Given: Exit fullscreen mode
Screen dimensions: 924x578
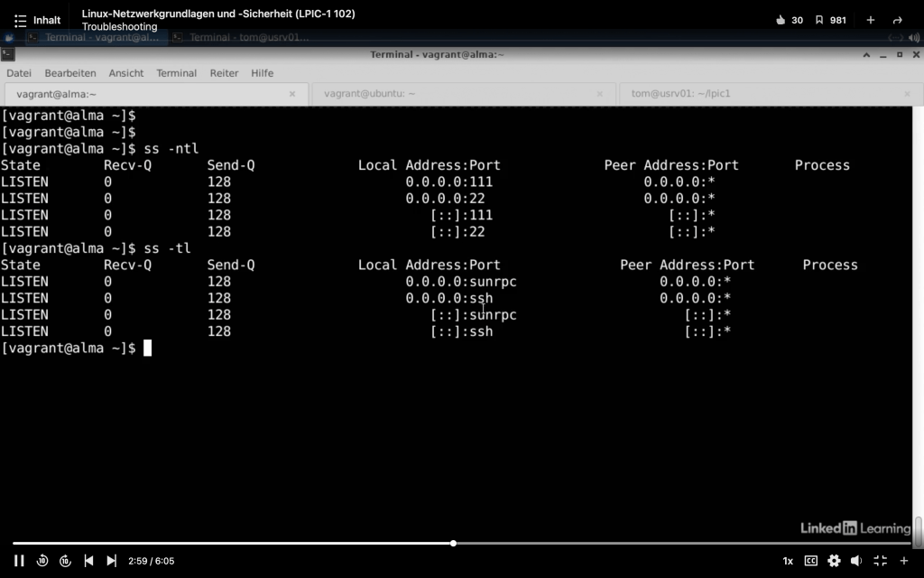Looking at the screenshot, I should pyautogui.click(x=881, y=561).
